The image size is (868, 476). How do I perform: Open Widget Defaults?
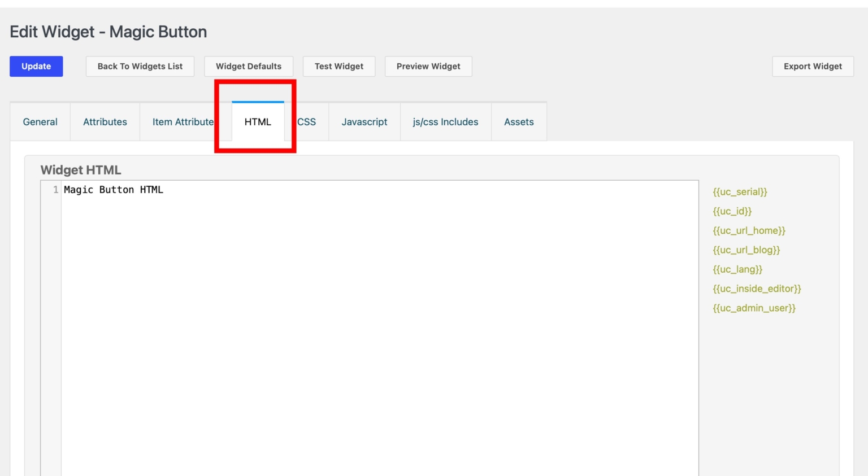(249, 66)
